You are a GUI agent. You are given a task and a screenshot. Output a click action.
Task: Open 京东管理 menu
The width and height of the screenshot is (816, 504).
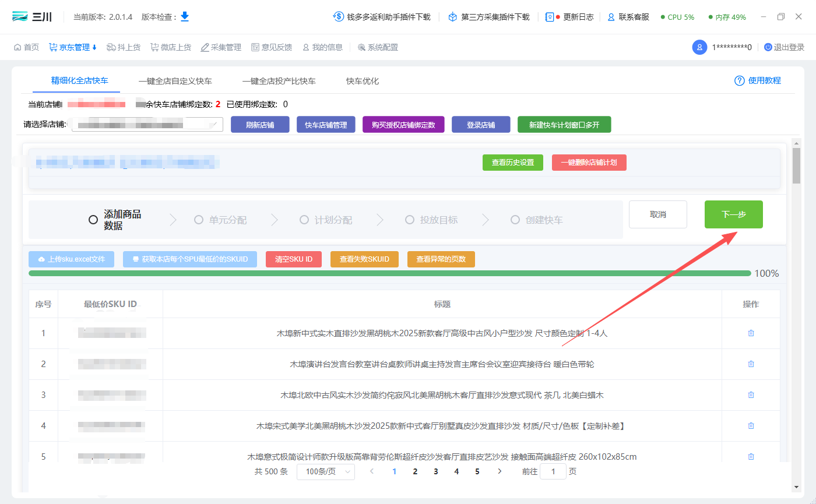(73, 47)
